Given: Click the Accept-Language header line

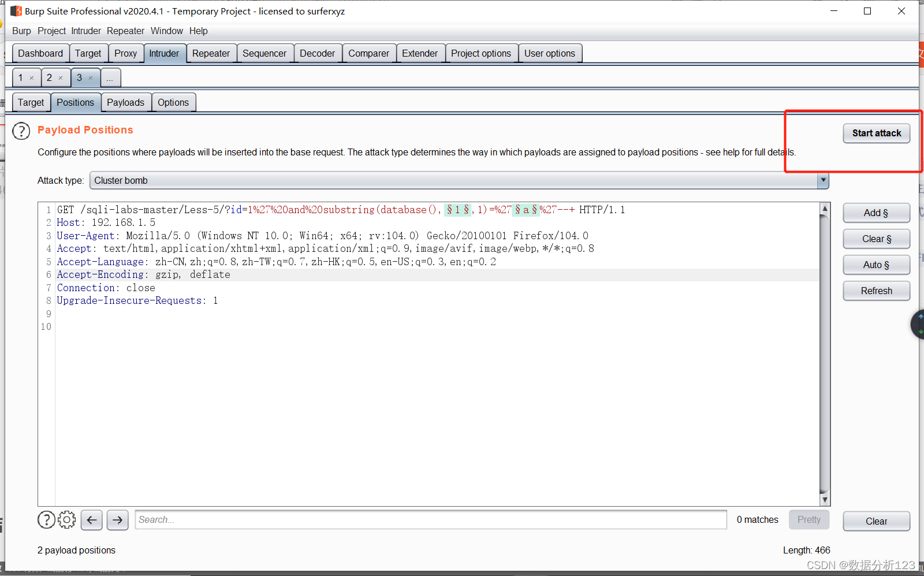Looking at the screenshot, I should coord(276,262).
